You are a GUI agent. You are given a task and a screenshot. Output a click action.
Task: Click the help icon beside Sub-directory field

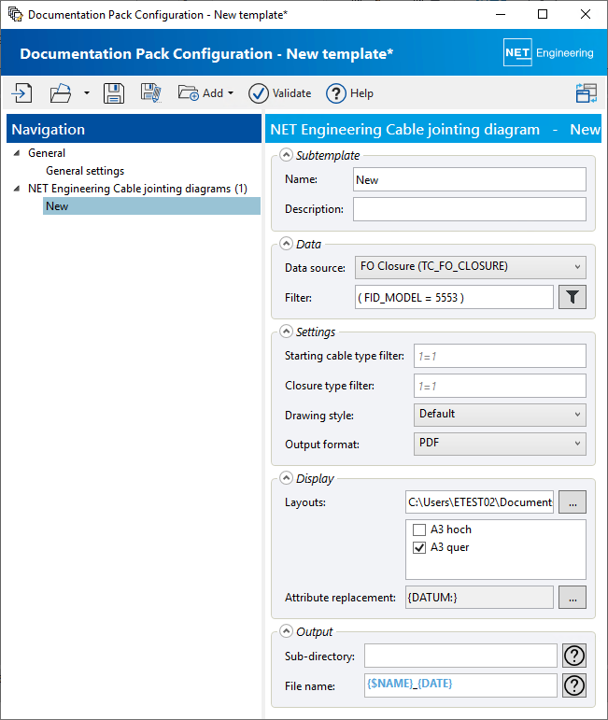pos(575,655)
